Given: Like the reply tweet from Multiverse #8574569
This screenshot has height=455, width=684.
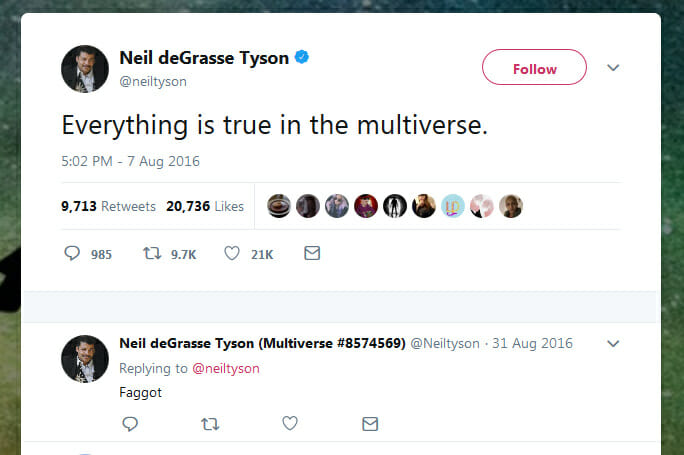Looking at the screenshot, I should 290,424.
